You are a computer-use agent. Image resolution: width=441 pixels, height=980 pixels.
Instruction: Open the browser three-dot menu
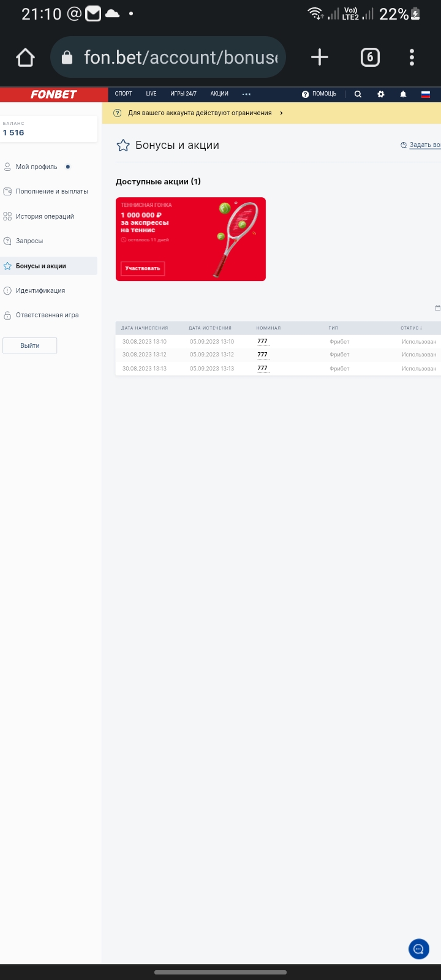(412, 58)
